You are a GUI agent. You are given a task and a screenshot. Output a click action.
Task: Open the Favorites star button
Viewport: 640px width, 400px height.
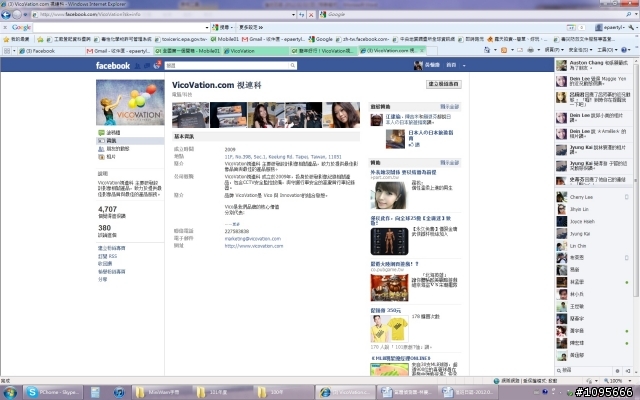click(x=16, y=39)
